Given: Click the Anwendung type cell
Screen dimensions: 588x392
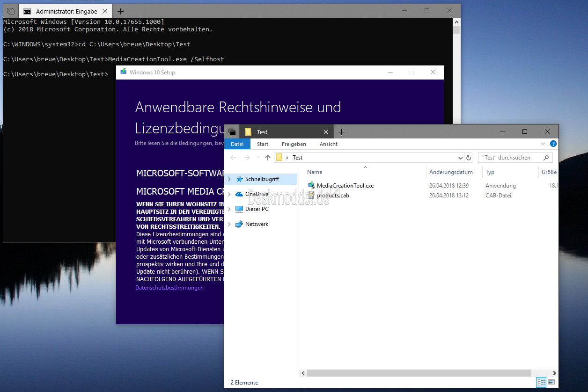Looking at the screenshot, I should coord(501,186).
